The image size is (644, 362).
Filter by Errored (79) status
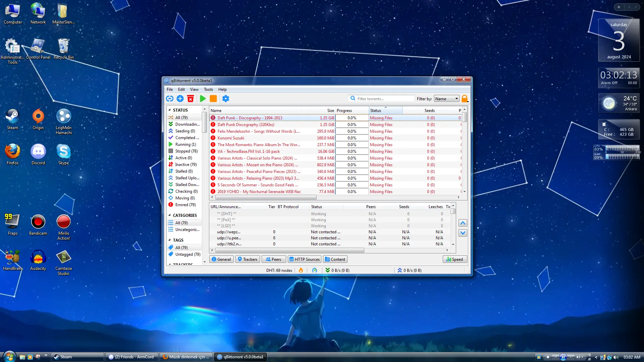coord(184,205)
